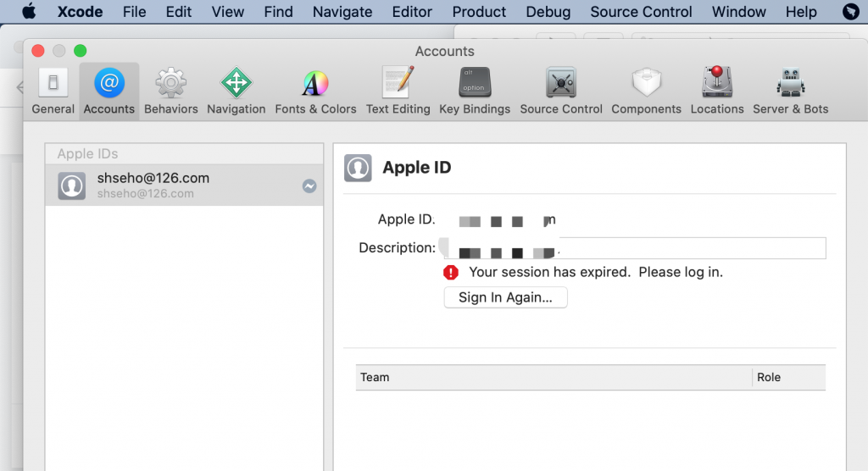
Task: Click the Apple ID avatar icon in details pane
Action: pos(358,168)
